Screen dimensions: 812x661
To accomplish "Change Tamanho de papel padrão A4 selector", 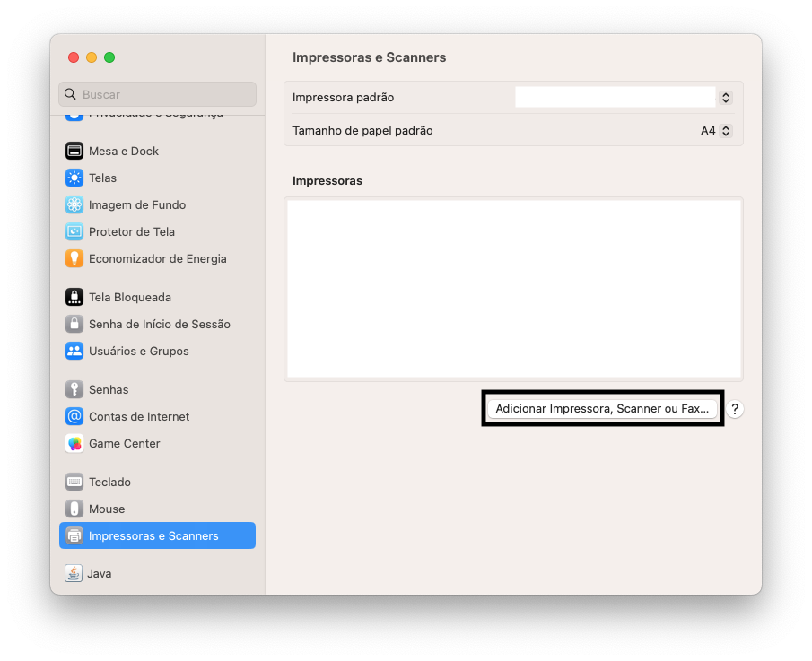I will 726,130.
